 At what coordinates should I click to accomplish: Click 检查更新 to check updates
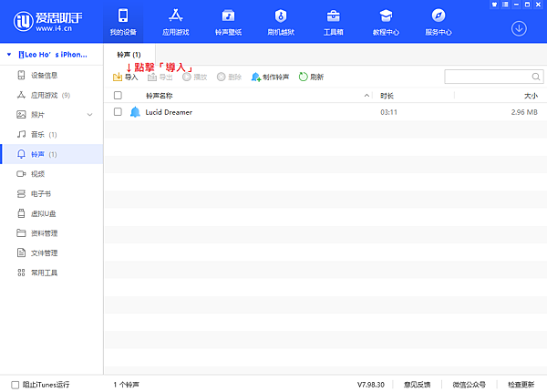pyautogui.click(x=521, y=385)
